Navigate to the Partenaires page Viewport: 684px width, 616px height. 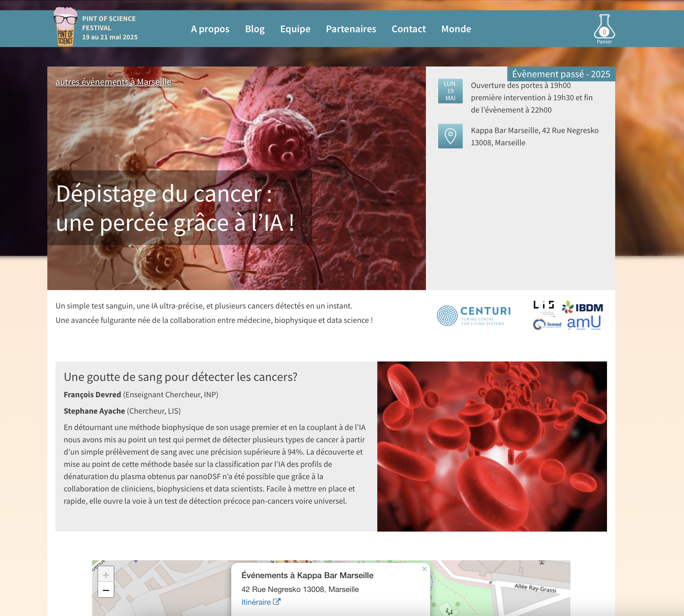click(x=351, y=29)
